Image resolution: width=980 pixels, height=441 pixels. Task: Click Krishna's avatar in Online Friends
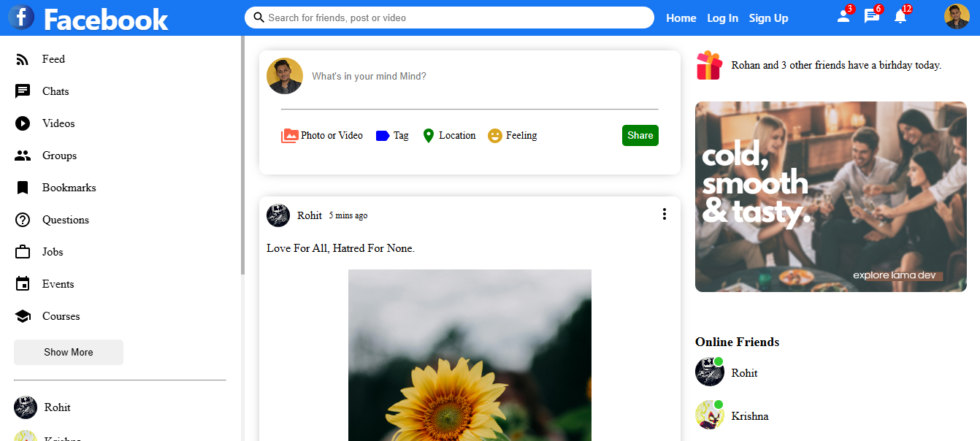tap(709, 415)
